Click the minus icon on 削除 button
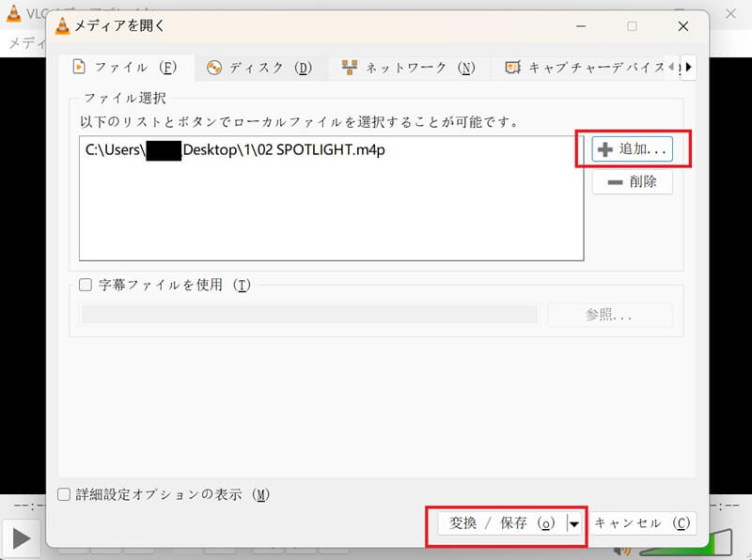 click(x=615, y=182)
